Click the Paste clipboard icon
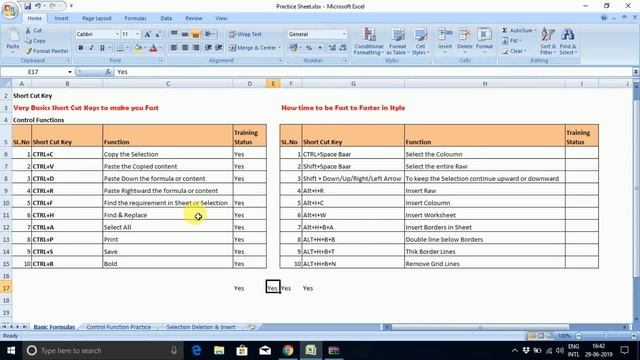Image resolution: width=640 pixels, height=360 pixels. [13, 36]
